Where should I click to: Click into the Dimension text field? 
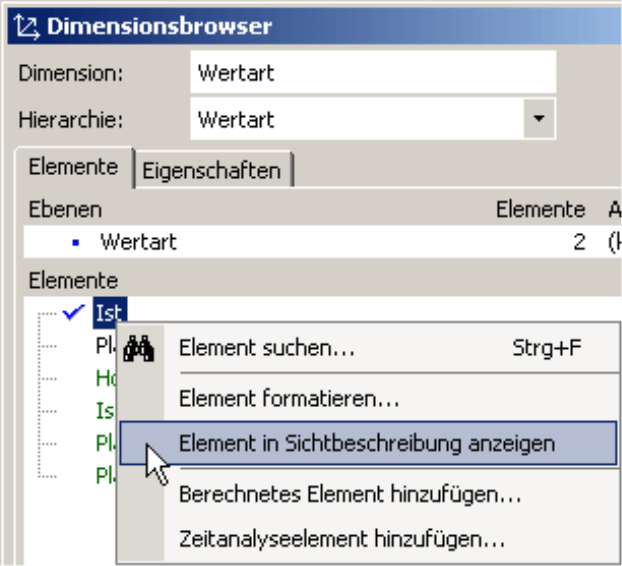tap(372, 73)
